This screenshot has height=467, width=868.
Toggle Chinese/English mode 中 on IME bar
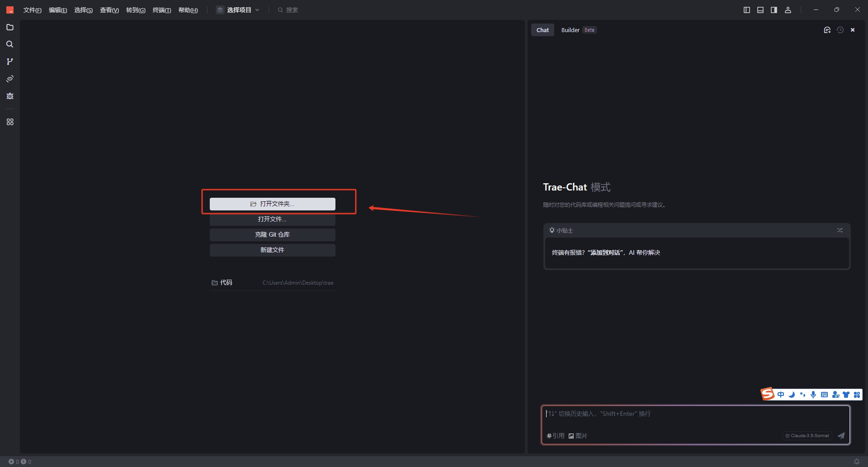coord(781,395)
